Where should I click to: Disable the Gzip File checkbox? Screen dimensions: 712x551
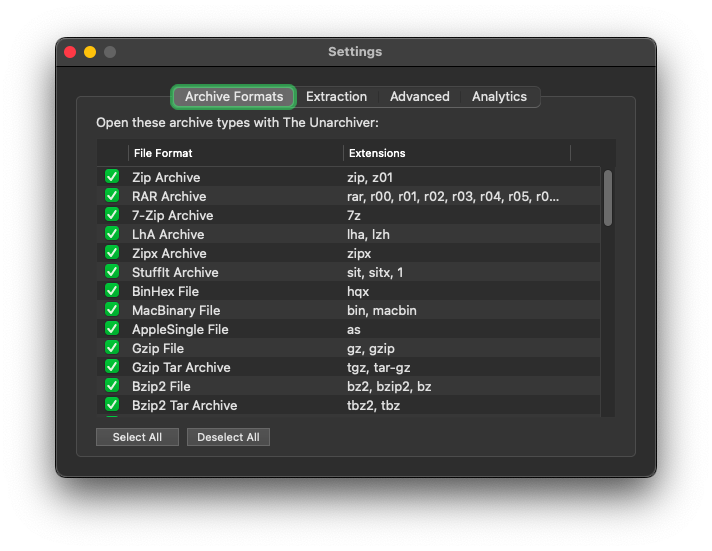[112, 348]
